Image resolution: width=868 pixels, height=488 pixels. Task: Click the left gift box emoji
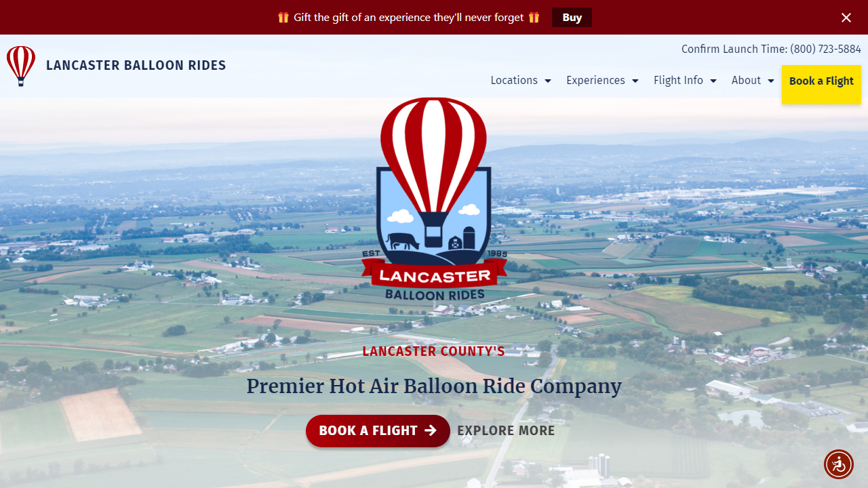(283, 18)
